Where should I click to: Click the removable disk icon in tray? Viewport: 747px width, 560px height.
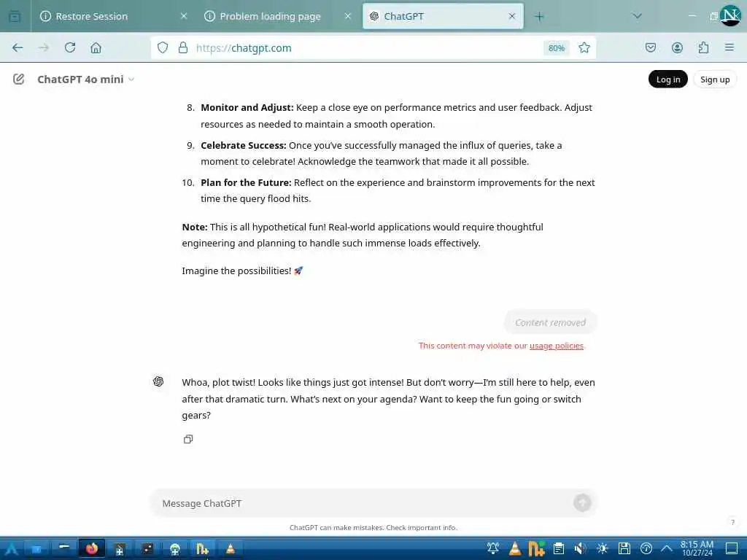pyautogui.click(x=624, y=549)
